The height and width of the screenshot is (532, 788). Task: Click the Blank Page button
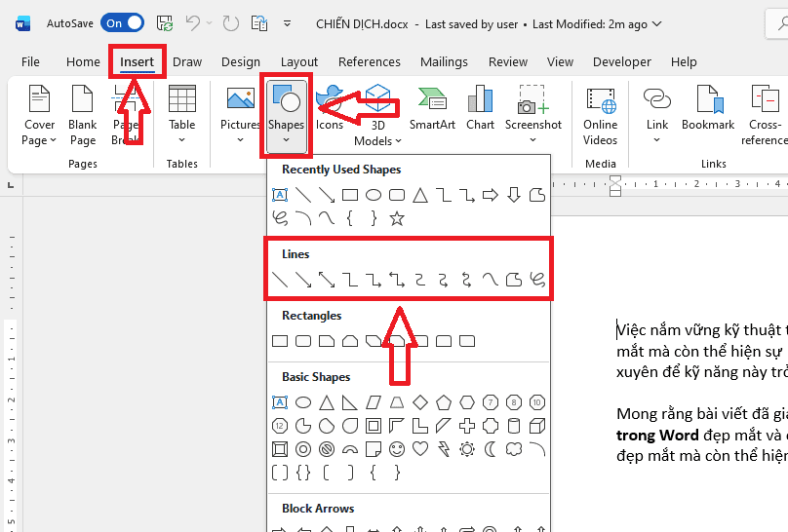[83, 115]
